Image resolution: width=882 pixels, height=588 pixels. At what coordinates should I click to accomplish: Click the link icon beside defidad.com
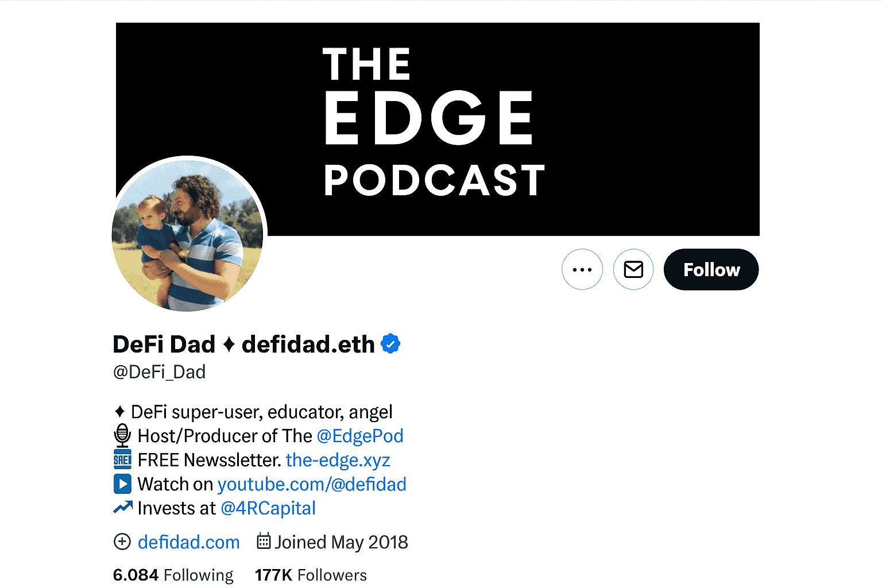pos(122,541)
